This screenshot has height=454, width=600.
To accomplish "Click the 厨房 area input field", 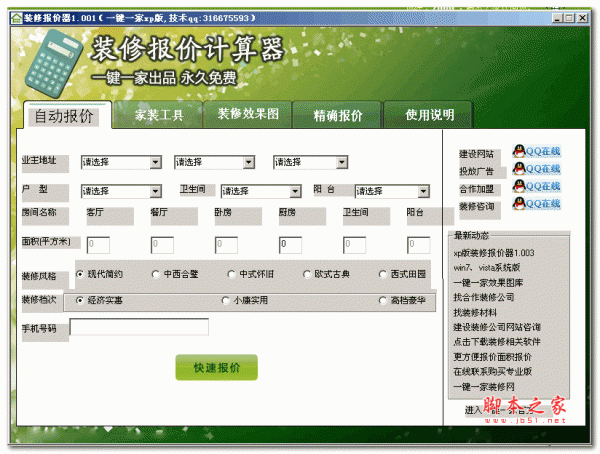I will click(290, 245).
